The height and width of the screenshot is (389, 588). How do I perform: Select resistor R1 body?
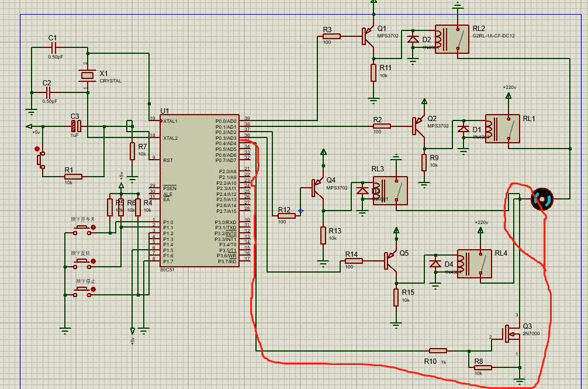[73, 176]
